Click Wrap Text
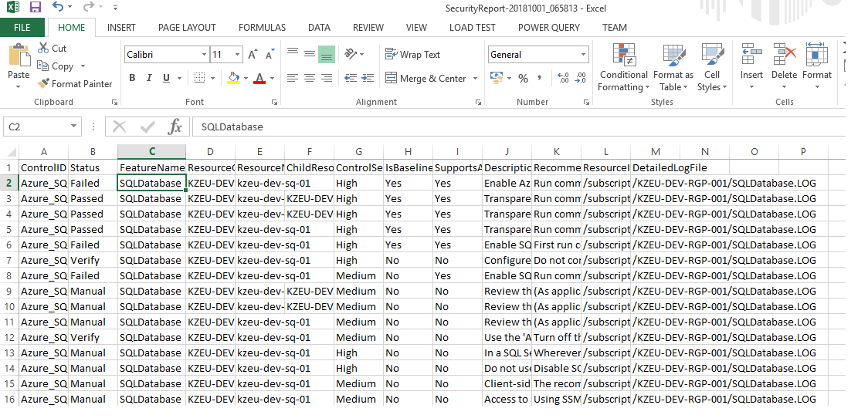Image resolution: width=868 pixels, height=415 pixels. coord(413,54)
